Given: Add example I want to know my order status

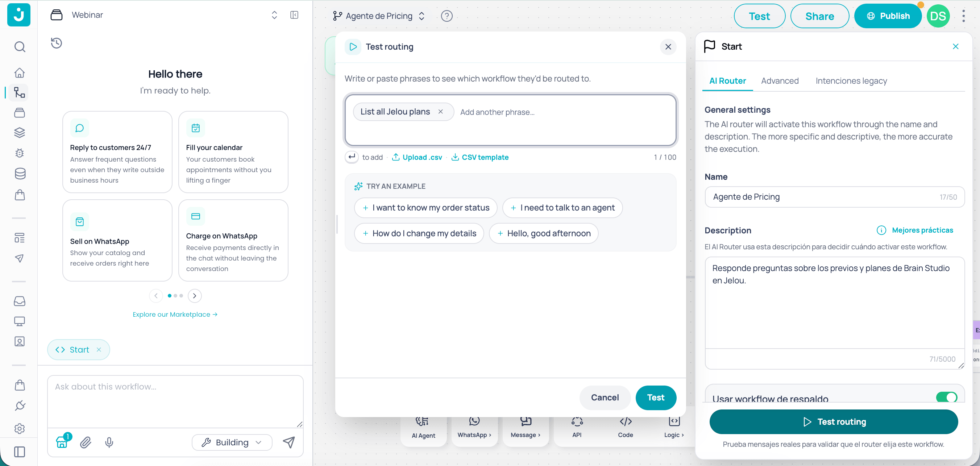Looking at the screenshot, I should pos(425,208).
